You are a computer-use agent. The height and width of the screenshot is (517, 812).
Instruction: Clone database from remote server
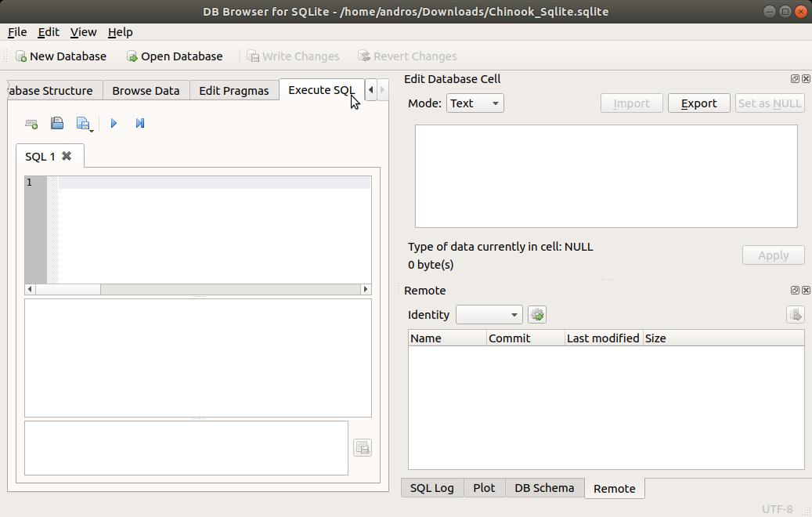796,314
